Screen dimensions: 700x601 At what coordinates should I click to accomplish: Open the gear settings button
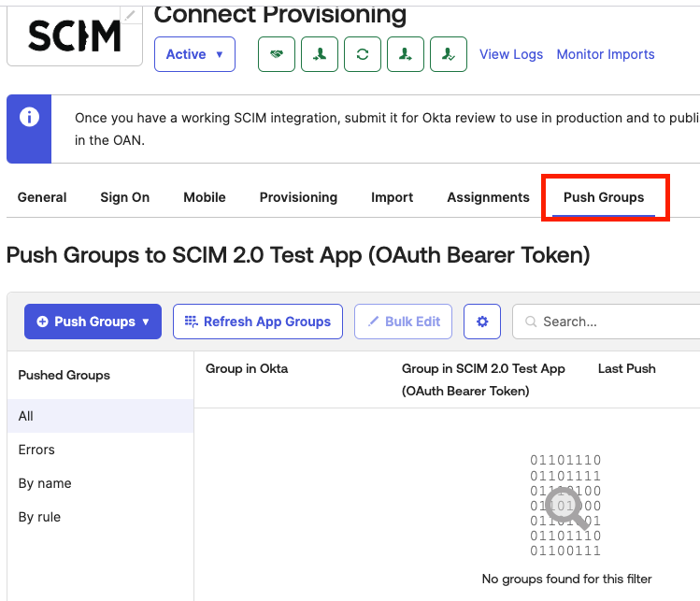coord(482,322)
